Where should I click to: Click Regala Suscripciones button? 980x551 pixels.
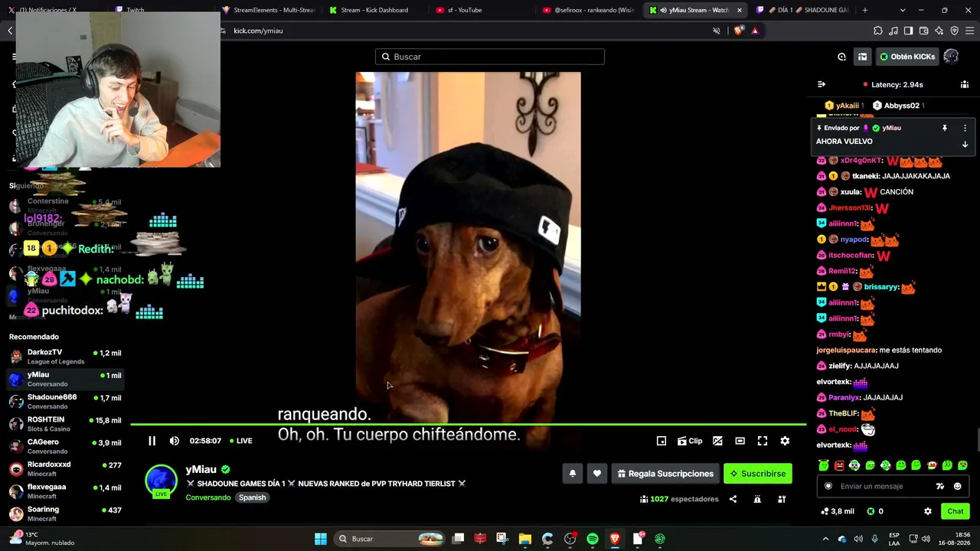click(x=665, y=474)
